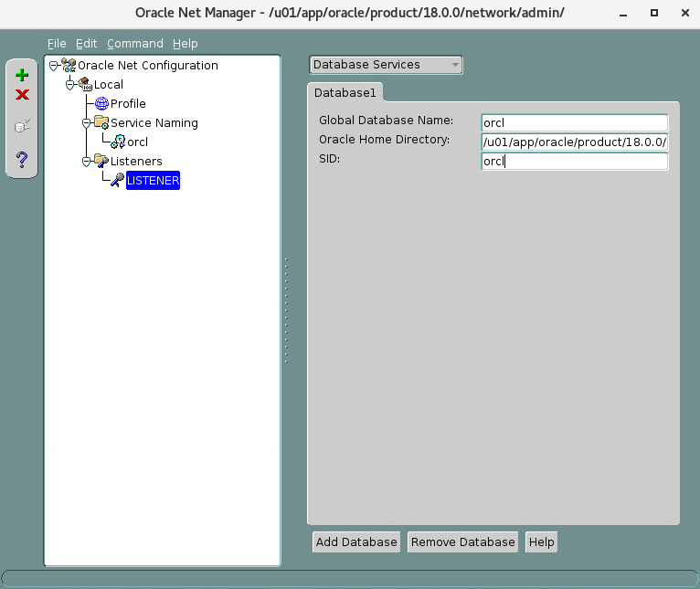
Task: Collapse the Service Naming node
Action: pos(87,123)
